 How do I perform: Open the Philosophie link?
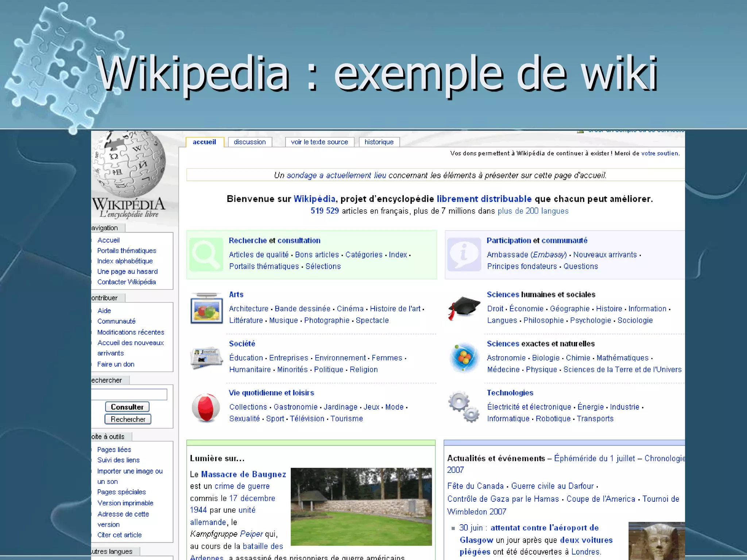pyautogui.click(x=543, y=320)
